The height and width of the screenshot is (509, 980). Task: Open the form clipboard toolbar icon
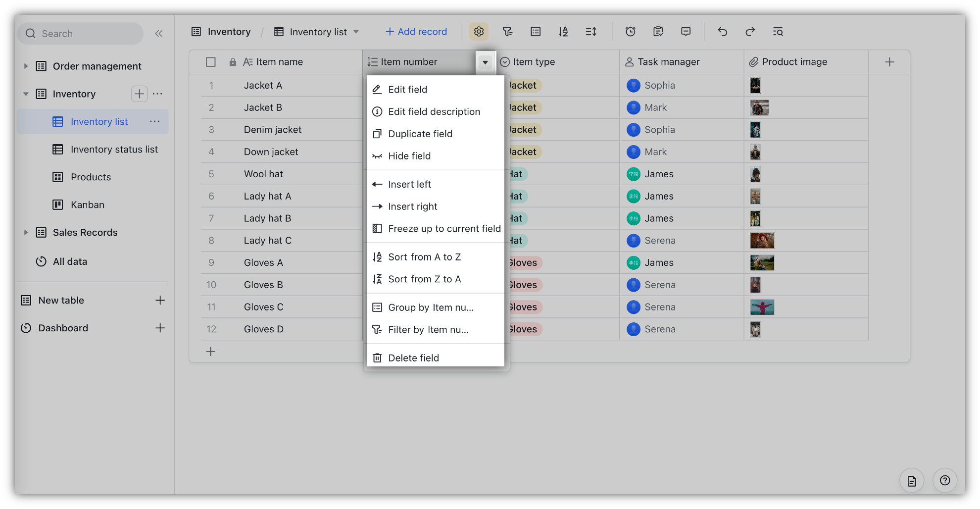[x=658, y=31]
